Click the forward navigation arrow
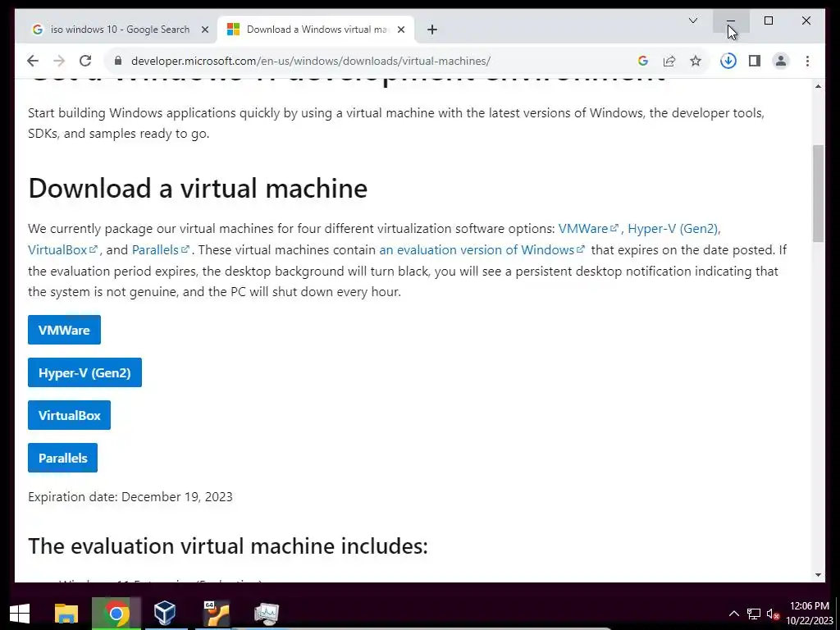The image size is (840, 630). tap(59, 61)
